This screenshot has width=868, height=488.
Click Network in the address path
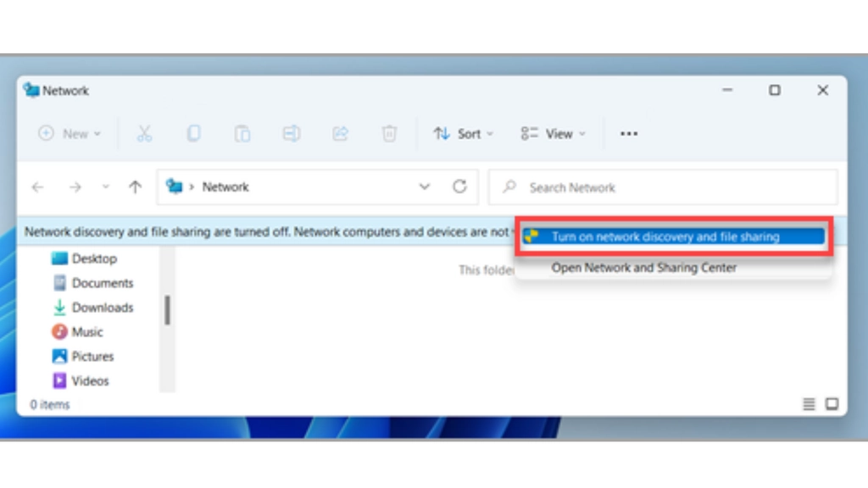[x=225, y=187]
